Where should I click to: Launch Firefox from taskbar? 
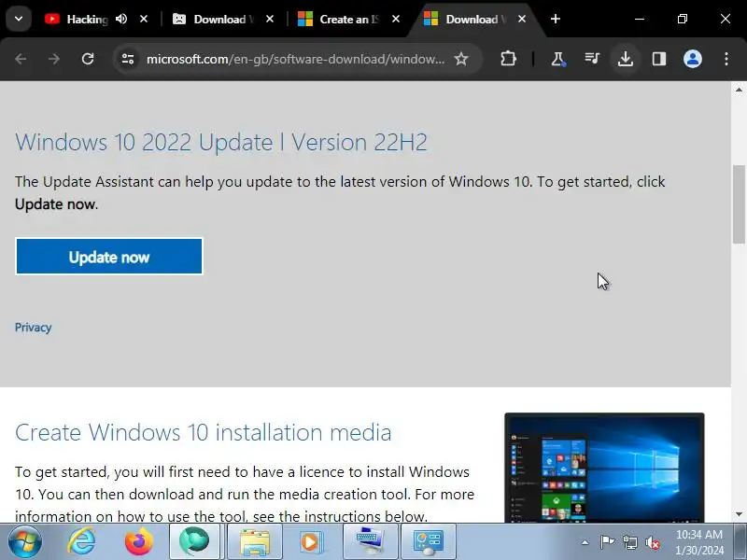138,542
